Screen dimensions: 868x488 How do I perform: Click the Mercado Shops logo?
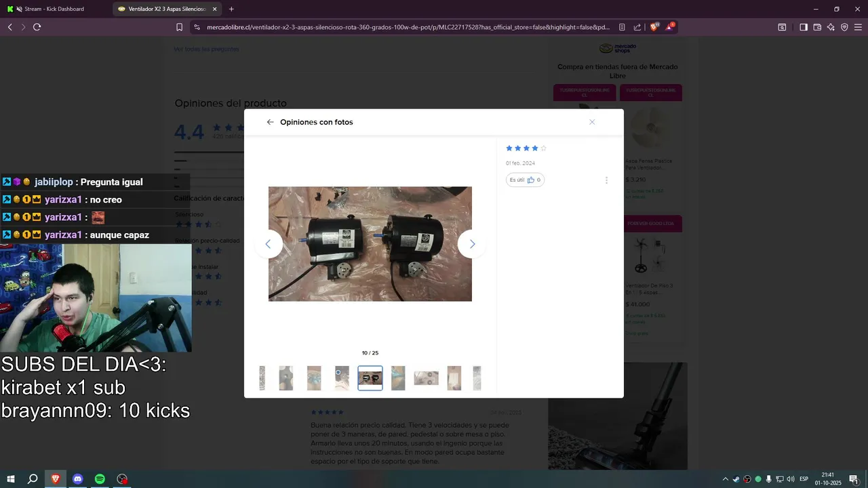[617, 48]
